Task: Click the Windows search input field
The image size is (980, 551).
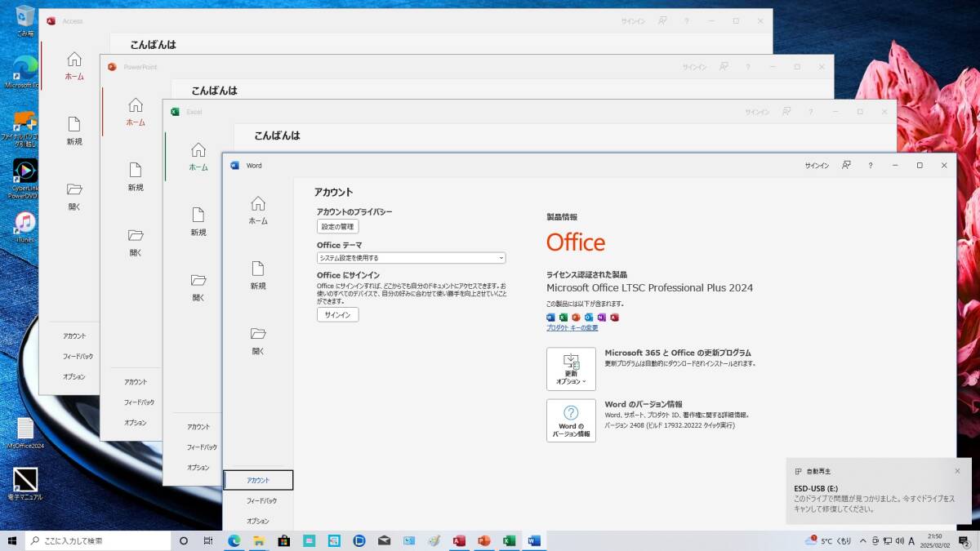Action: pyautogui.click(x=98, y=540)
